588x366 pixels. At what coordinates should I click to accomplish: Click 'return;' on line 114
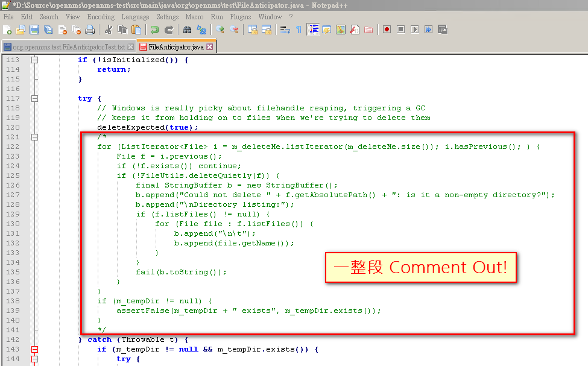click(113, 69)
